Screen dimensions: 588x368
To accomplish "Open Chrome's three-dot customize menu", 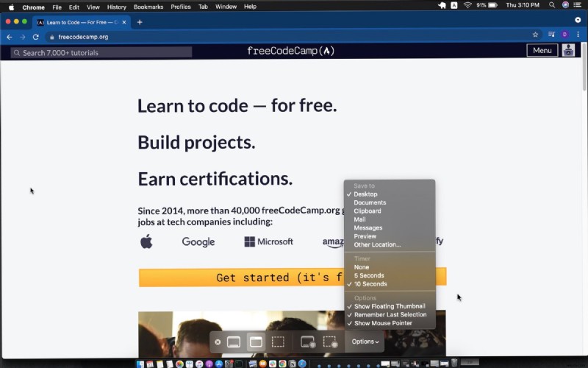I will 578,35.
